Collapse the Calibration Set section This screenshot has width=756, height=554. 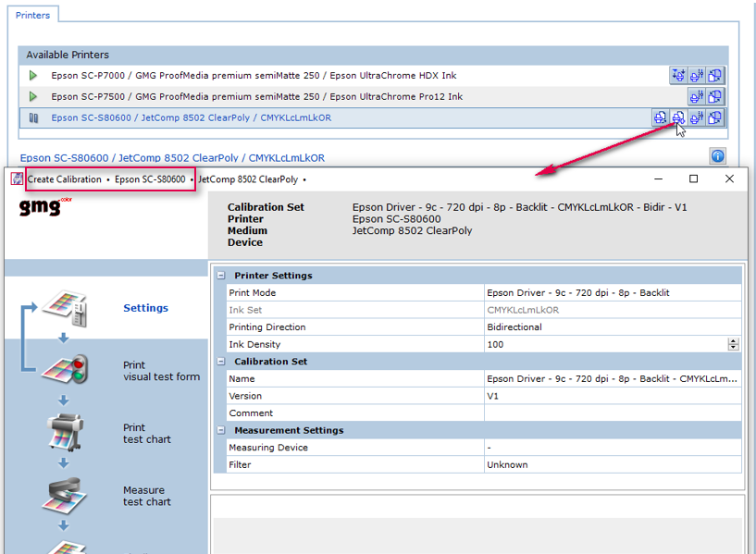point(220,361)
